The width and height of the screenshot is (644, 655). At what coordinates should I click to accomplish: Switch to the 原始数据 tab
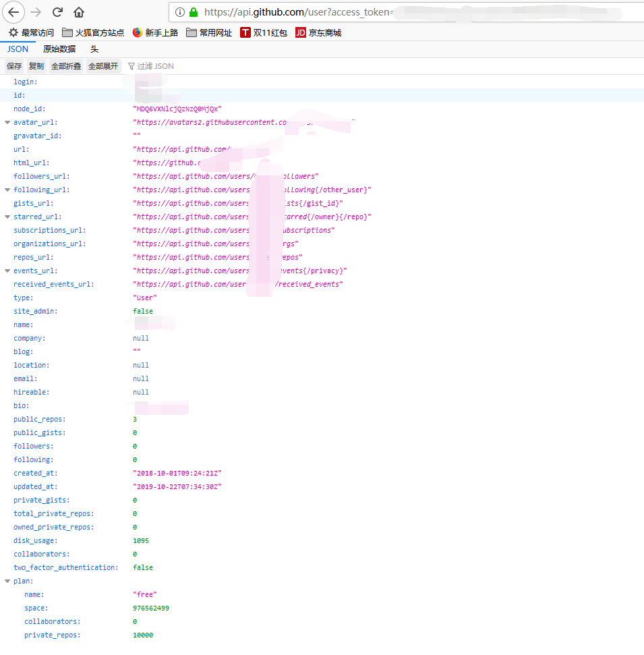tap(59, 49)
